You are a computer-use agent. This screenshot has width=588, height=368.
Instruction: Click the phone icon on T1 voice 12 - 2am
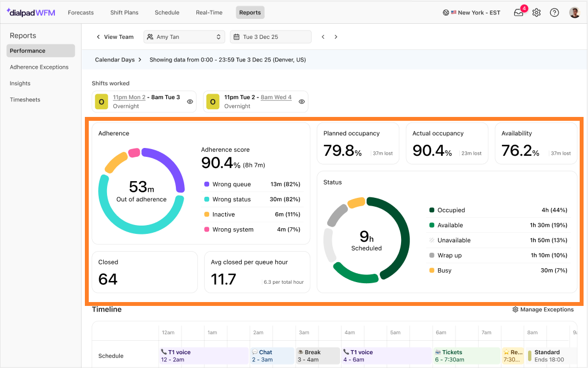pos(164,352)
